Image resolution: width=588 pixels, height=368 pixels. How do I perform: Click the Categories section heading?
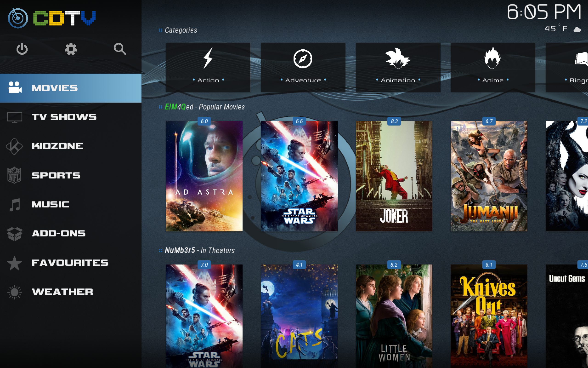[181, 30]
